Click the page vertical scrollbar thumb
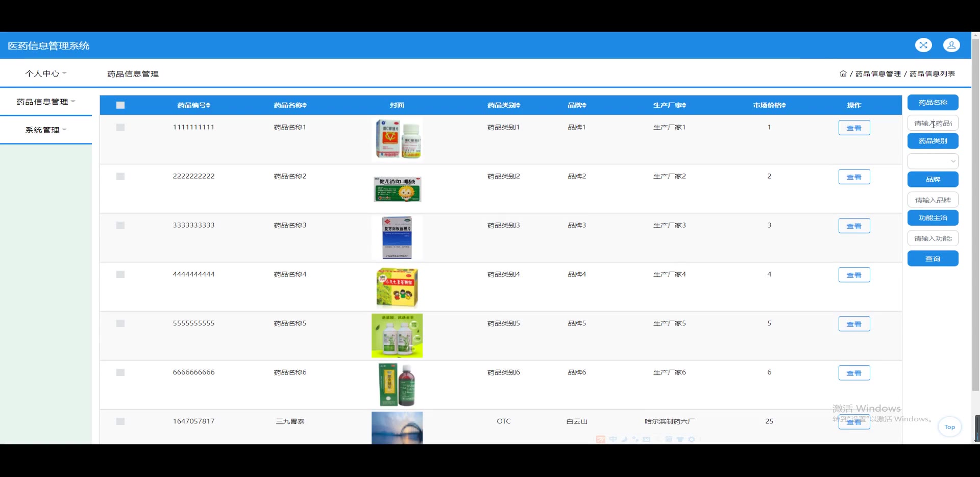 click(975, 214)
